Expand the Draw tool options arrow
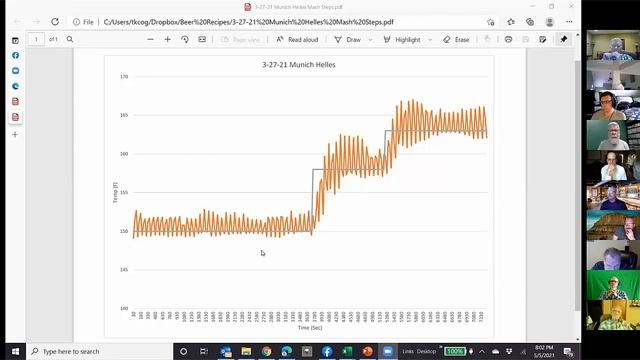This screenshot has height=360, width=640. (370, 40)
